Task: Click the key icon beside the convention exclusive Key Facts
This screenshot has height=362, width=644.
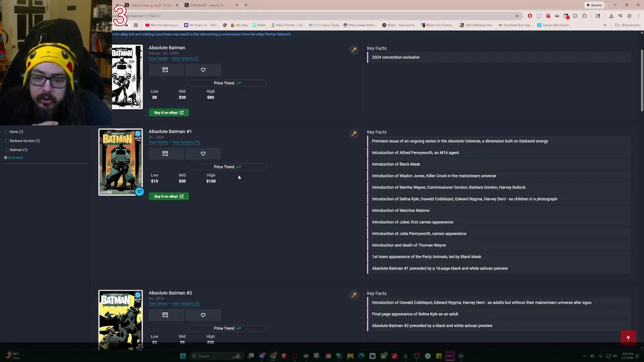Action: pyautogui.click(x=354, y=49)
